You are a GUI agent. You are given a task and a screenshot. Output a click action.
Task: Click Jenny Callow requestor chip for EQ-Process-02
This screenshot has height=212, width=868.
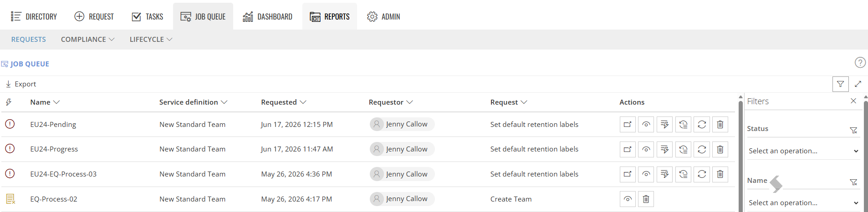(402, 199)
